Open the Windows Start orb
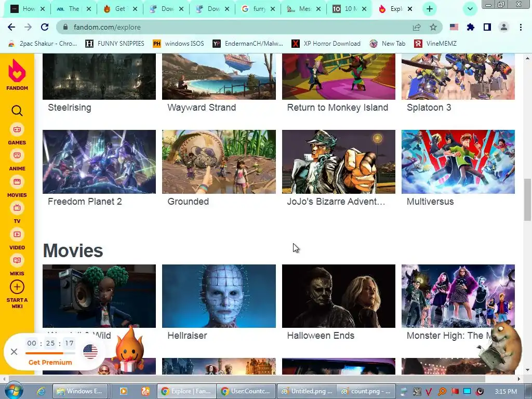Screen dimensions: 532x399 (14, 390)
